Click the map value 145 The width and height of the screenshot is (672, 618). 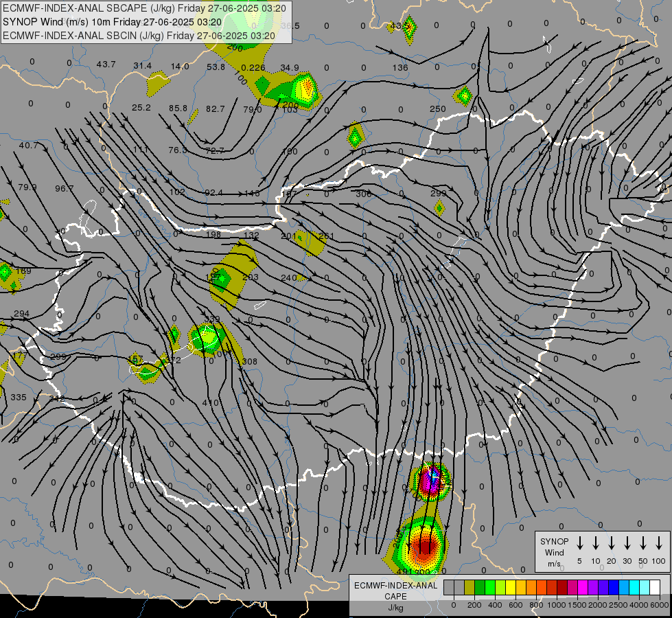(252, 194)
